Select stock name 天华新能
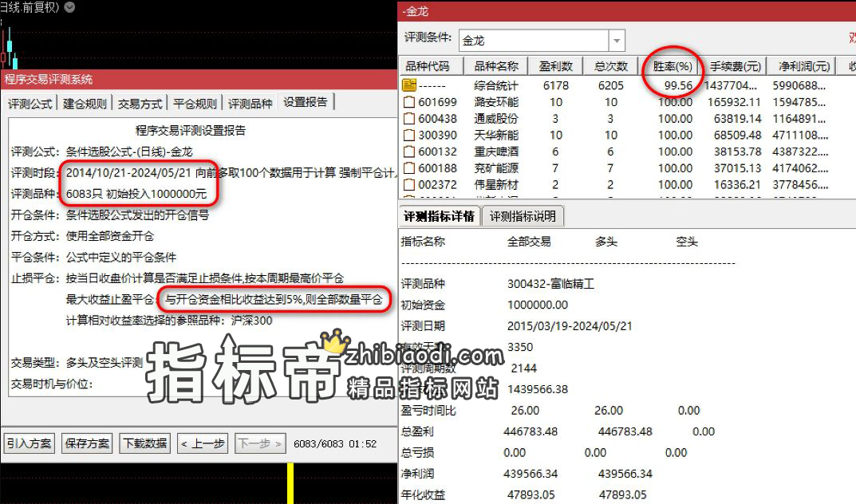 tap(496, 135)
